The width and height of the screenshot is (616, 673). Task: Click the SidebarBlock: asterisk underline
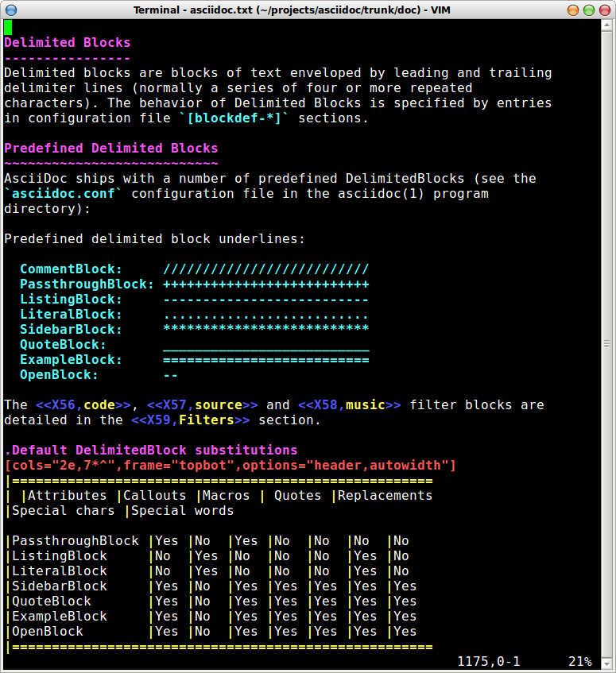[265, 330]
